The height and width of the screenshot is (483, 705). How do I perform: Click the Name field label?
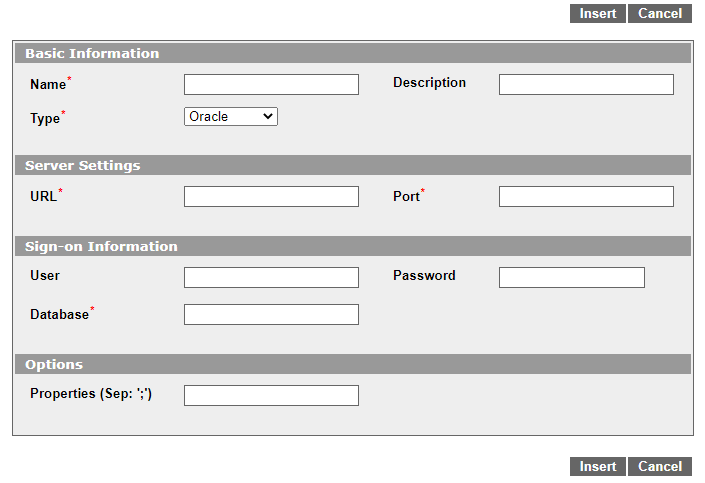[x=48, y=85]
